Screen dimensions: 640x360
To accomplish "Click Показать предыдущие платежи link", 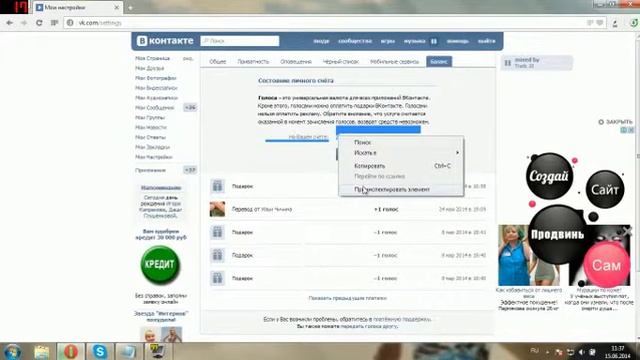I will (347, 298).
